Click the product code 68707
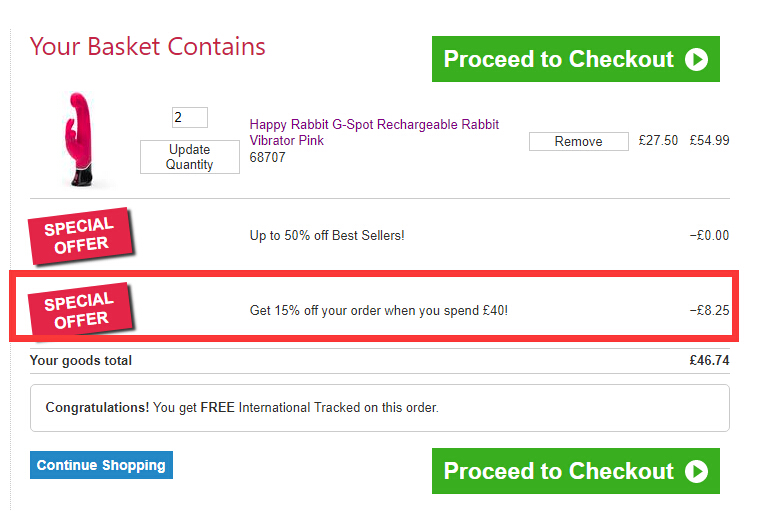 click(x=267, y=157)
